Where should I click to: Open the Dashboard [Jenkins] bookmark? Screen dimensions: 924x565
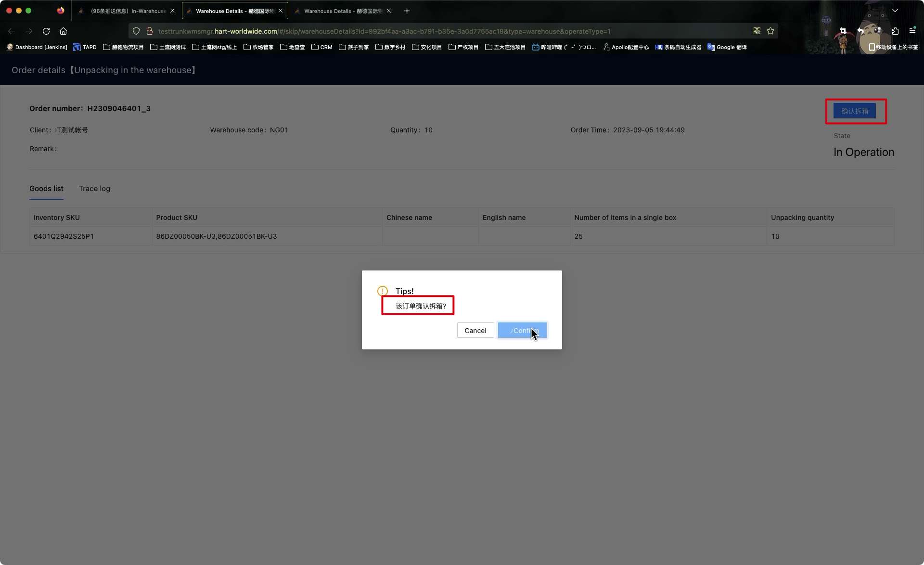pyautogui.click(x=37, y=47)
